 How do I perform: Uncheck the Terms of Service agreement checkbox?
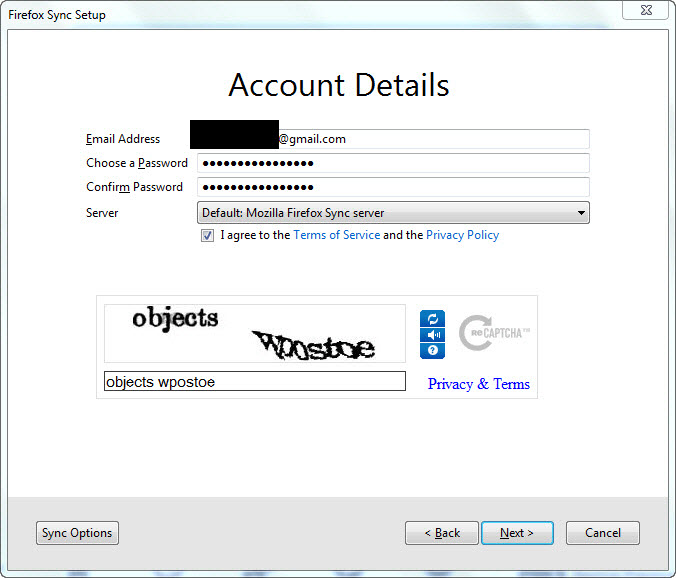pyautogui.click(x=207, y=235)
